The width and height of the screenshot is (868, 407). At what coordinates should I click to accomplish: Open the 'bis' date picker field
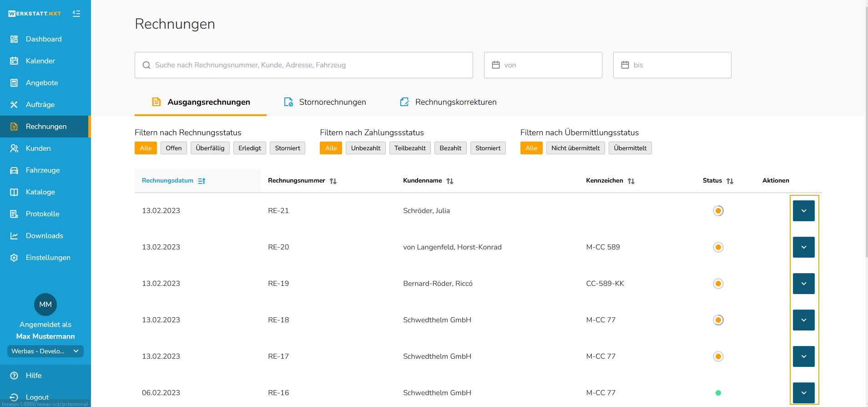pyautogui.click(x=672, y=65)
